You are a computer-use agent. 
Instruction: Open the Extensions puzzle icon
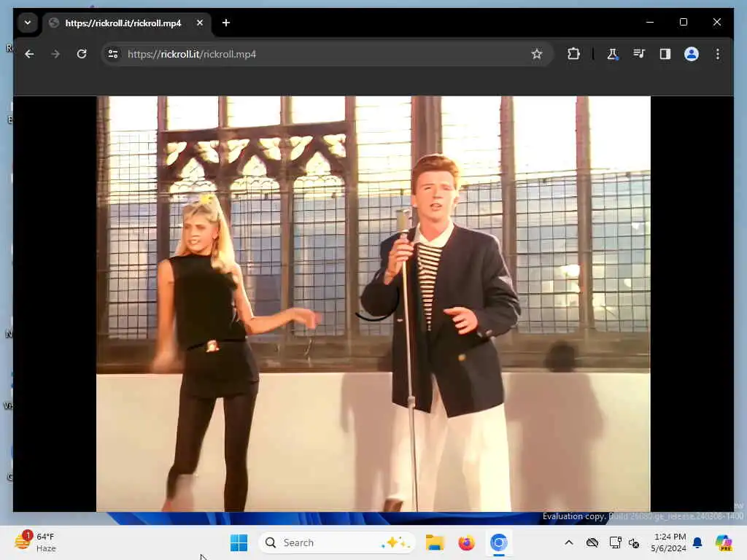tap(573, 54)
